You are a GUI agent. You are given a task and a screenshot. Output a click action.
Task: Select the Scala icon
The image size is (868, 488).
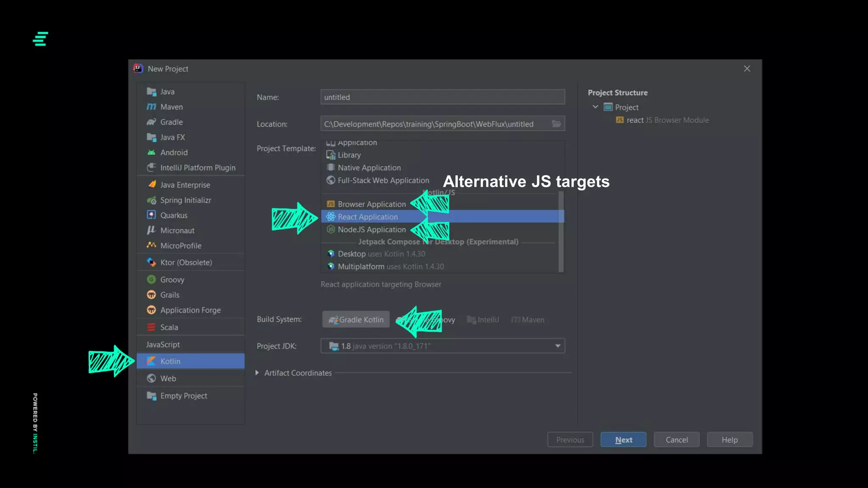[x=151, y=327]
